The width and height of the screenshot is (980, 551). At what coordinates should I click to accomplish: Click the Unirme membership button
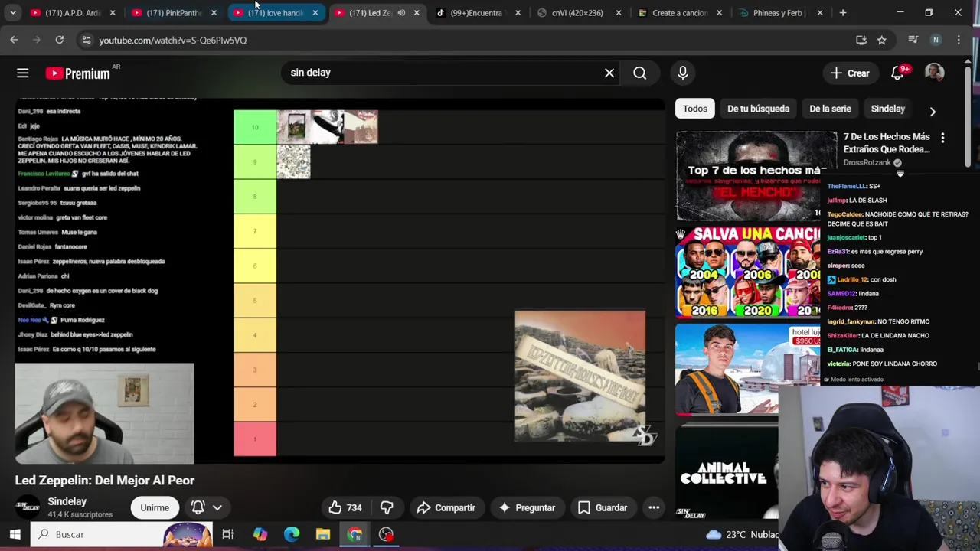click(x=155, y=507)
